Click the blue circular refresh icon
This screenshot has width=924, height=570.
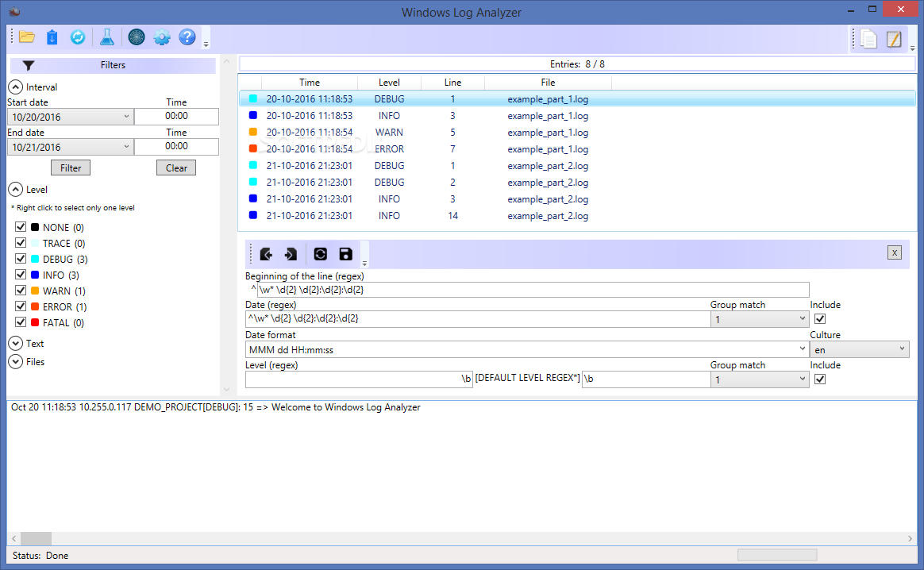(x=78, y=37)
